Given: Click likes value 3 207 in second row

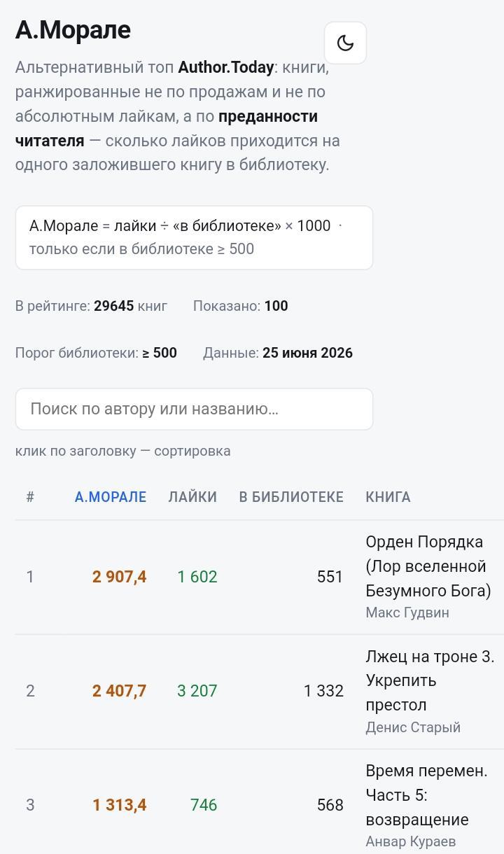Looking at the screenshot, I should [197, 691].
